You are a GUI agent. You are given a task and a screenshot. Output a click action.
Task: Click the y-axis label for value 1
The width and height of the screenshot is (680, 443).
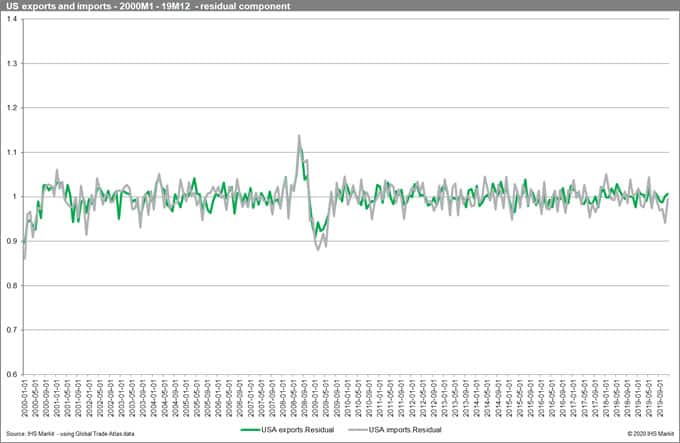tap(15, 197)
